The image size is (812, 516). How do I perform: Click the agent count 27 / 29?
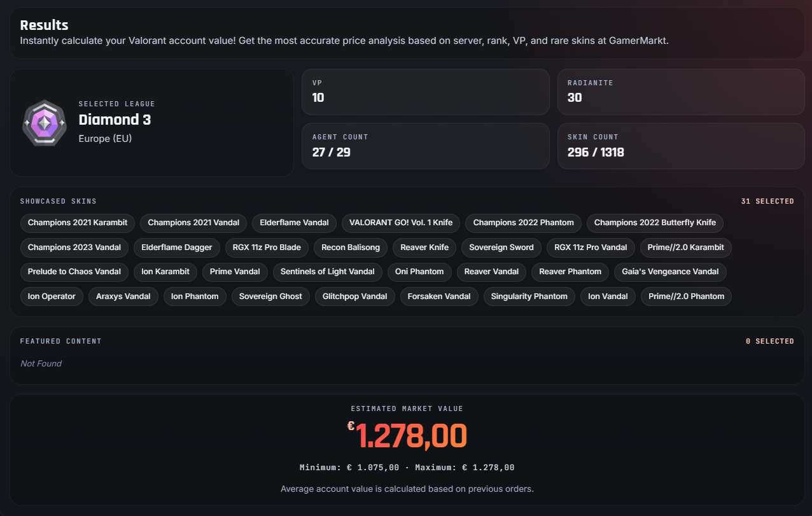pos(331,152)
